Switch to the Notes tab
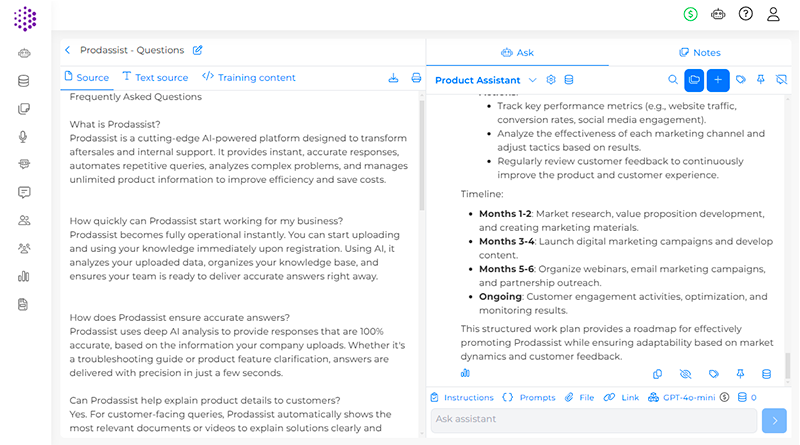Viewport: 800px width, 445px height. 699,53
